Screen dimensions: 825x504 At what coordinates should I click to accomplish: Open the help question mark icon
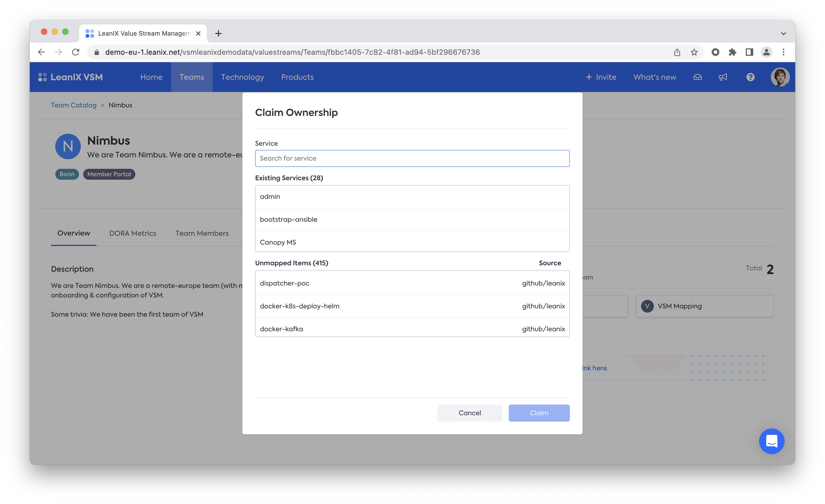click(750, 77)
